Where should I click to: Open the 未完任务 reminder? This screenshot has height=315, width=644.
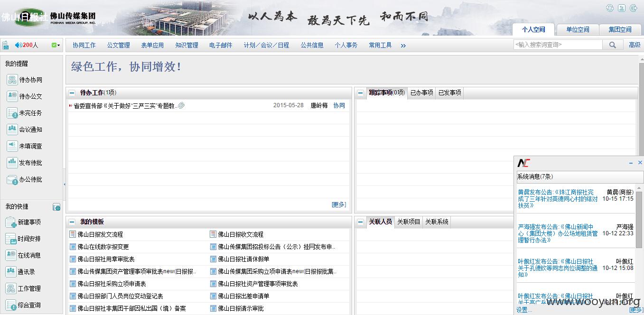[25, 113]
